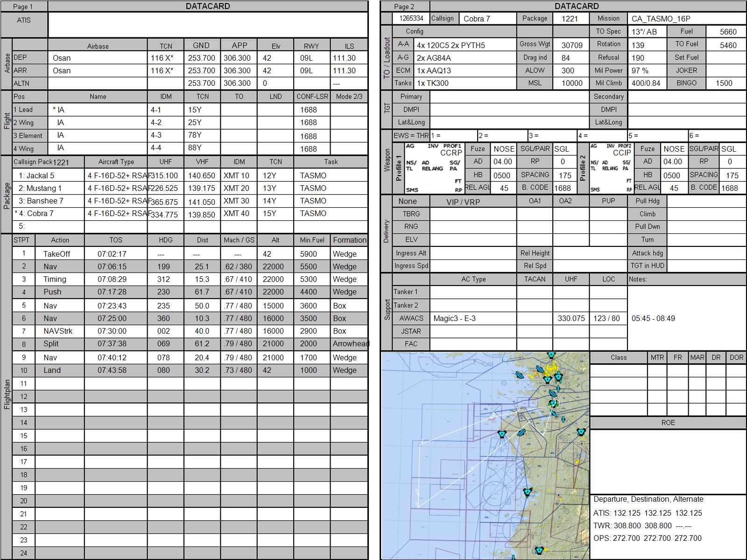Image resolution: width=747 pixels, height=560 pixels.
Task: Open the Page 1 datacard tab
Action: tap(23, 7)
